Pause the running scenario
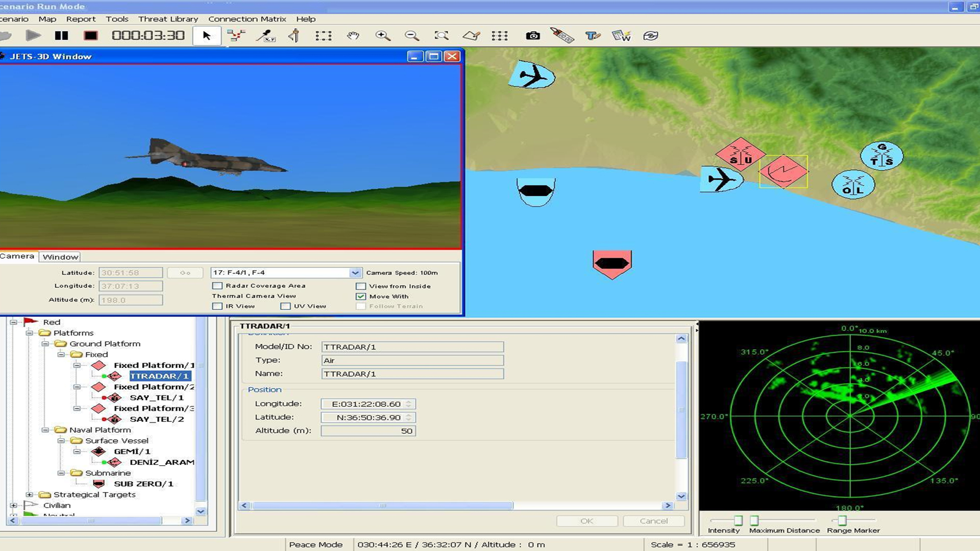This screenshot has width=980, height=551. coord(61,35)
